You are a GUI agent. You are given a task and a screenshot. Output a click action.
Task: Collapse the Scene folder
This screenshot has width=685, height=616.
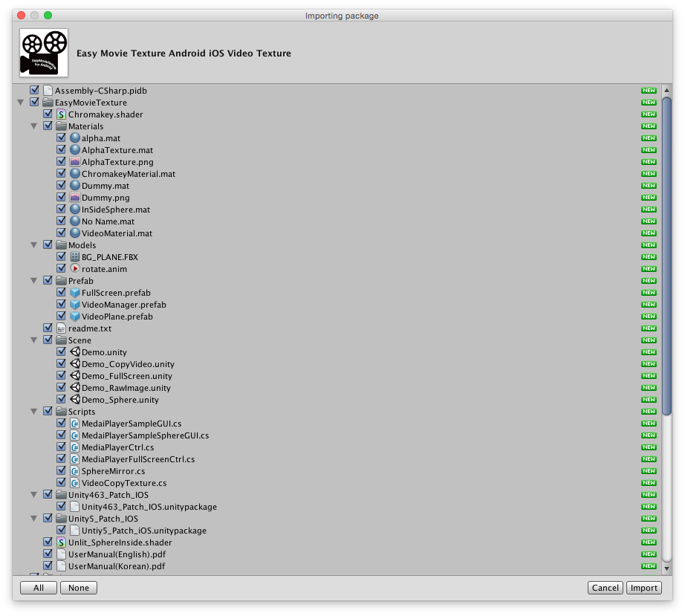[x=33, y=340]
